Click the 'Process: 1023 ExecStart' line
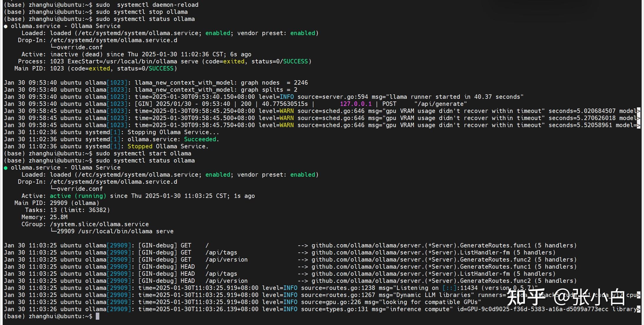644x325 pixels. click(165, 61)
